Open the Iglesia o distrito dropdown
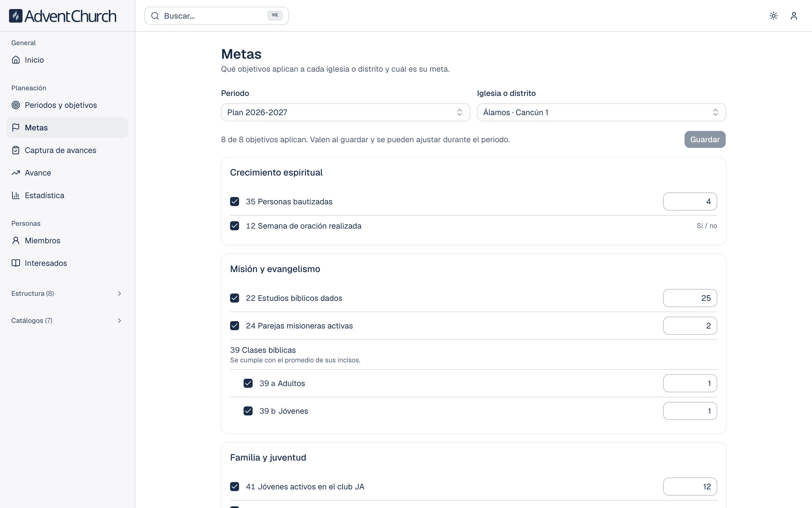The width and height of the screenshot is (812, 508). [x=601, y=112]
